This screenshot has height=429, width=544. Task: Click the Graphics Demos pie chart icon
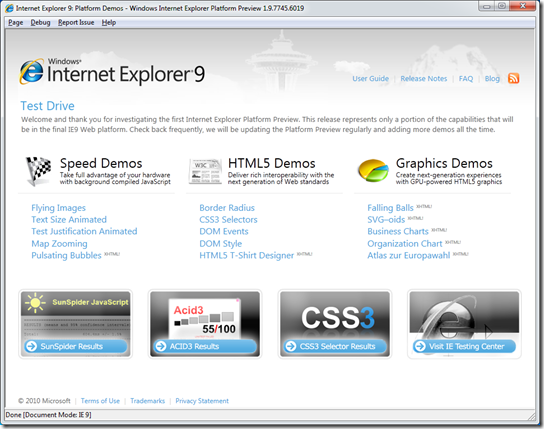(x=374, y=171)
